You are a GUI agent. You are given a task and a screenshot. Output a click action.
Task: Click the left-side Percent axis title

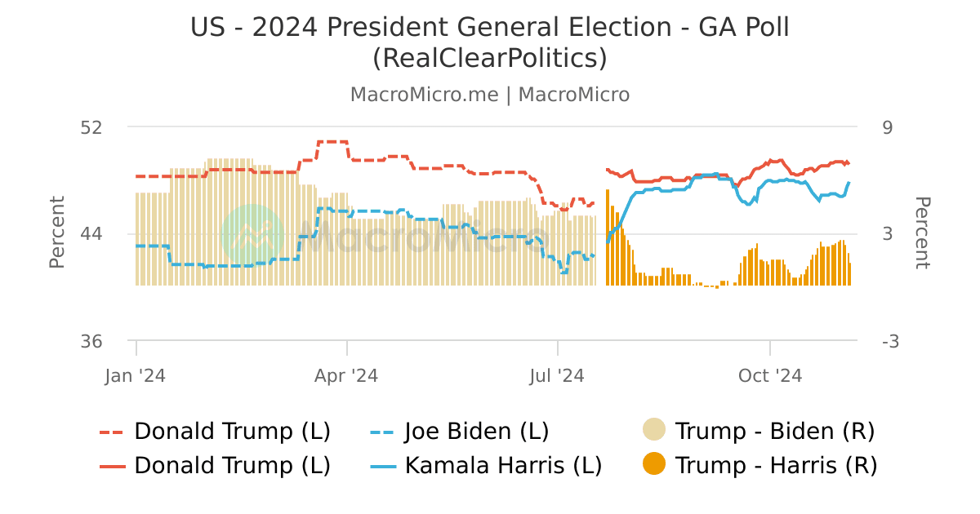(57, 233)
